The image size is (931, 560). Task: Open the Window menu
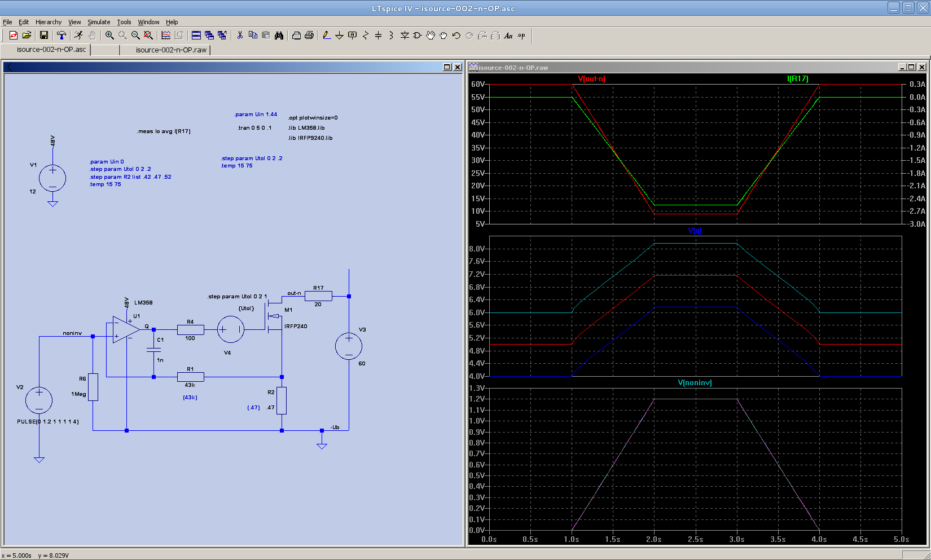148,22
